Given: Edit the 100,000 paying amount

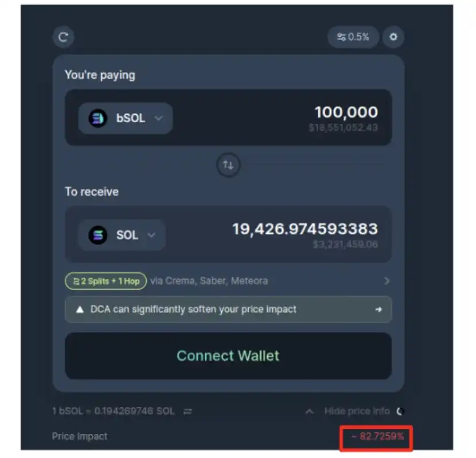Looking at the screenshot, I should 346,112.
